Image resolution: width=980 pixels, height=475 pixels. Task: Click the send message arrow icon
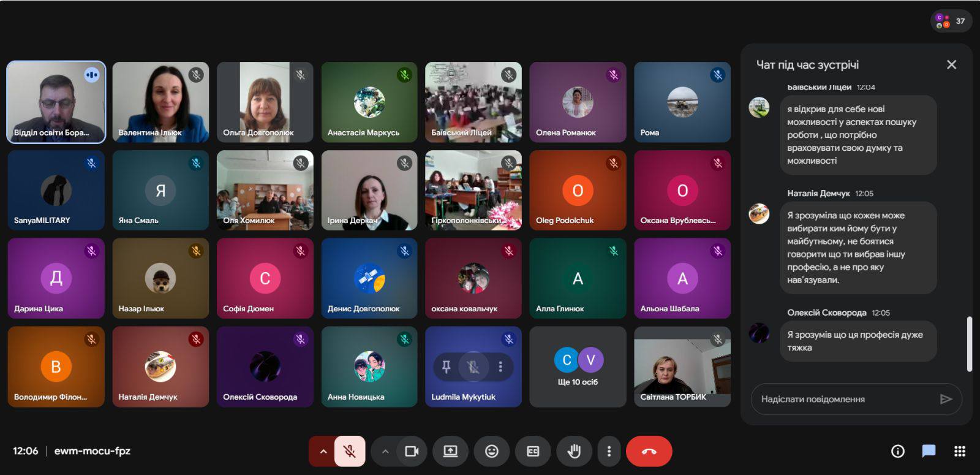[x=946, y=399]
